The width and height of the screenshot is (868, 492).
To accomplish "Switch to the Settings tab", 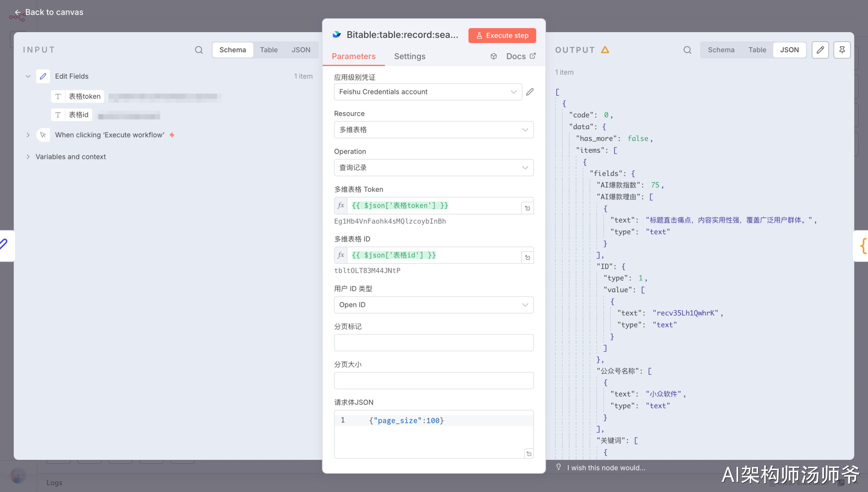I will [409, 56].
